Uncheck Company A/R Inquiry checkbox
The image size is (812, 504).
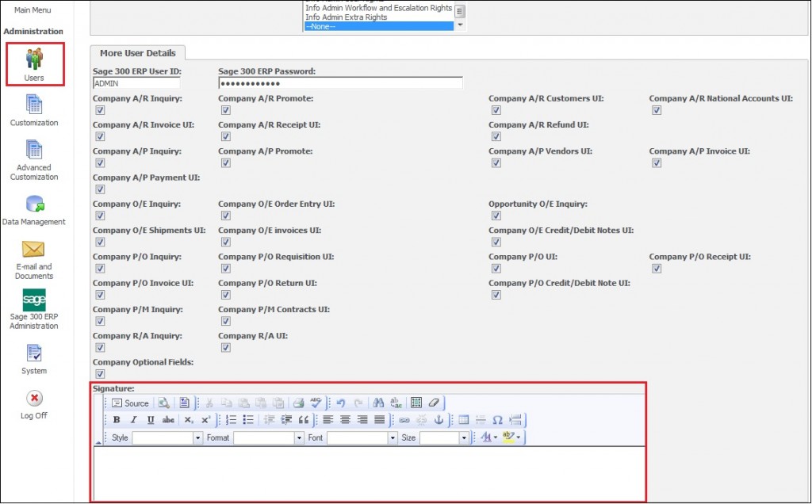pyautogui.click(x=99, y=110)
